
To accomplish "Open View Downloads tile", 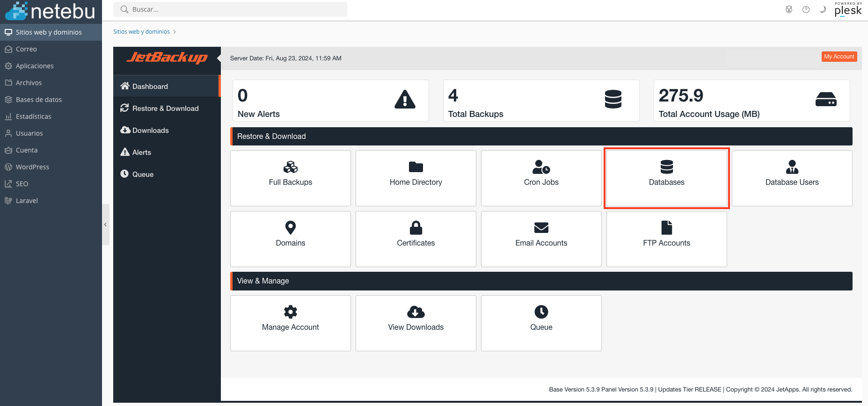I will click(x=416, y=323).
